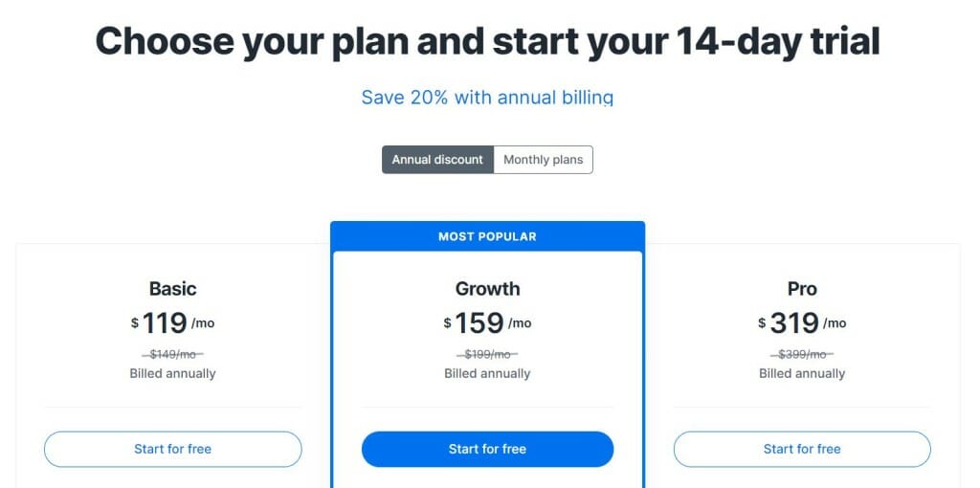Select the Annual discount billing option
980x488 pixels.
[x=437, y=160]
